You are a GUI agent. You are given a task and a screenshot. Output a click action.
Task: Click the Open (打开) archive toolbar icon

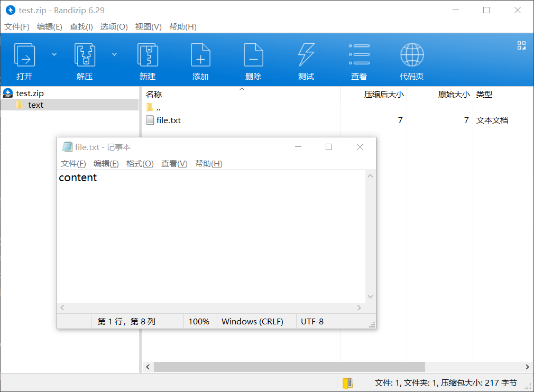[x=24, y=55]
